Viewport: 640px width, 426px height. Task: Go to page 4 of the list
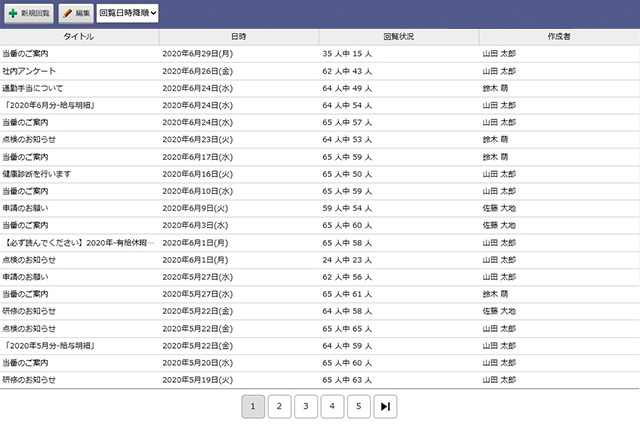pos(333,406)
